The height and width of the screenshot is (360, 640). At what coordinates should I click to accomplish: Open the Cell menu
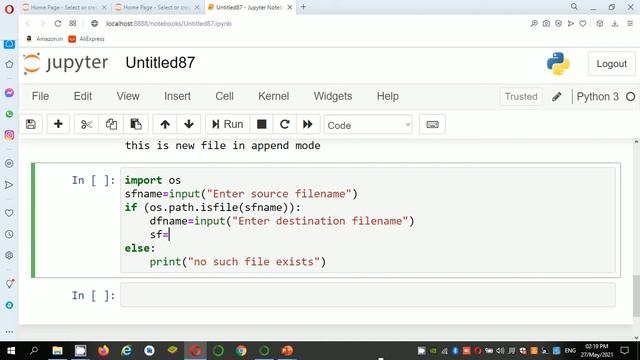(x=224, y=96)
